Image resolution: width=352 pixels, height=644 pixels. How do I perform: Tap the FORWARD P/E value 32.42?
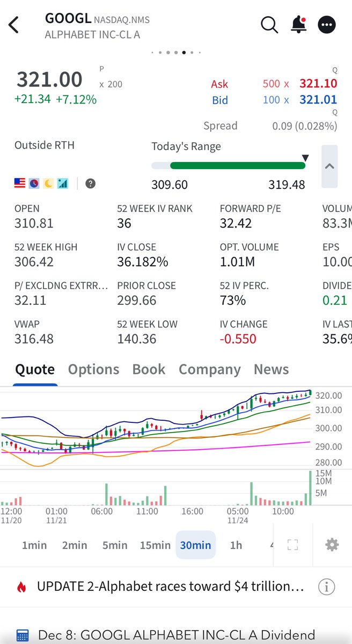[236, 223]
